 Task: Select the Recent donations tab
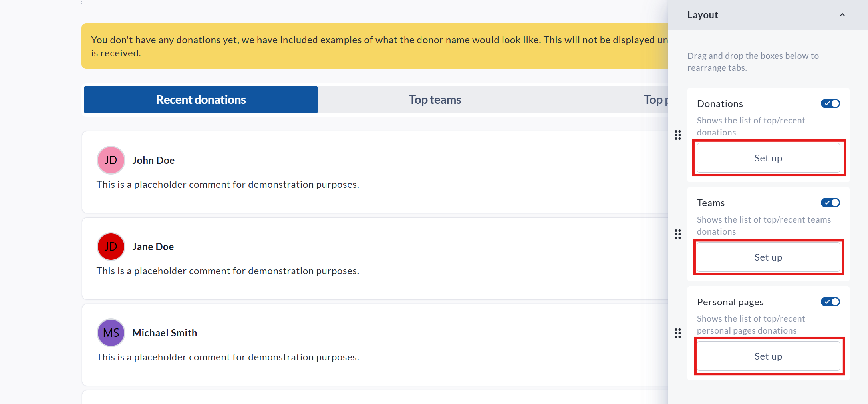coord(201,100)
